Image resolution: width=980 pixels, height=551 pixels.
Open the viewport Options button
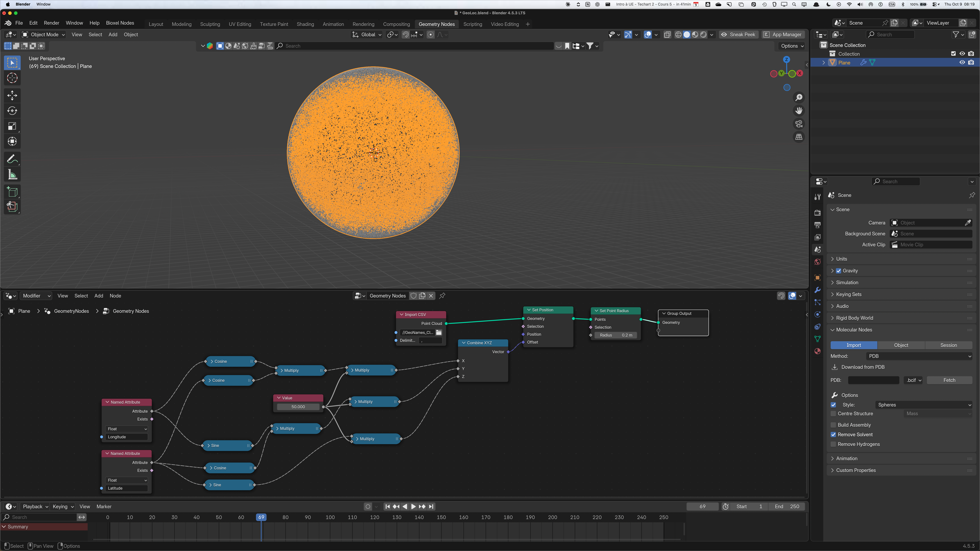[x=792, y=46]
